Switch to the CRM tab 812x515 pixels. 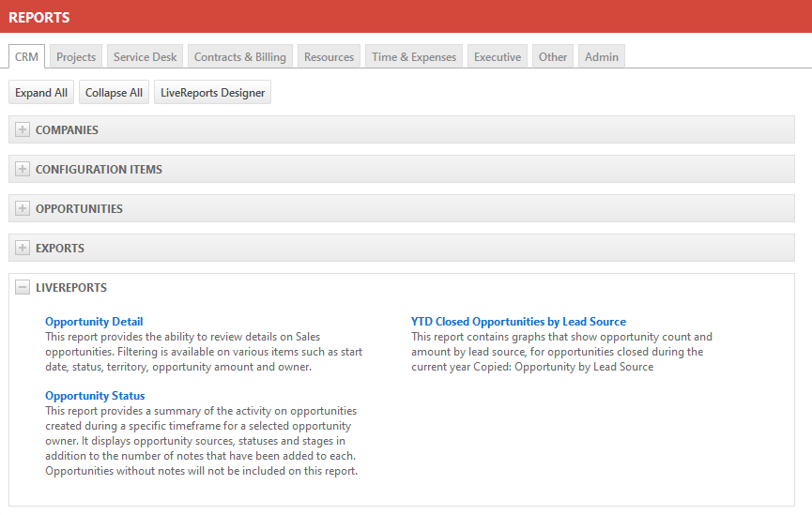coord(26,57)
